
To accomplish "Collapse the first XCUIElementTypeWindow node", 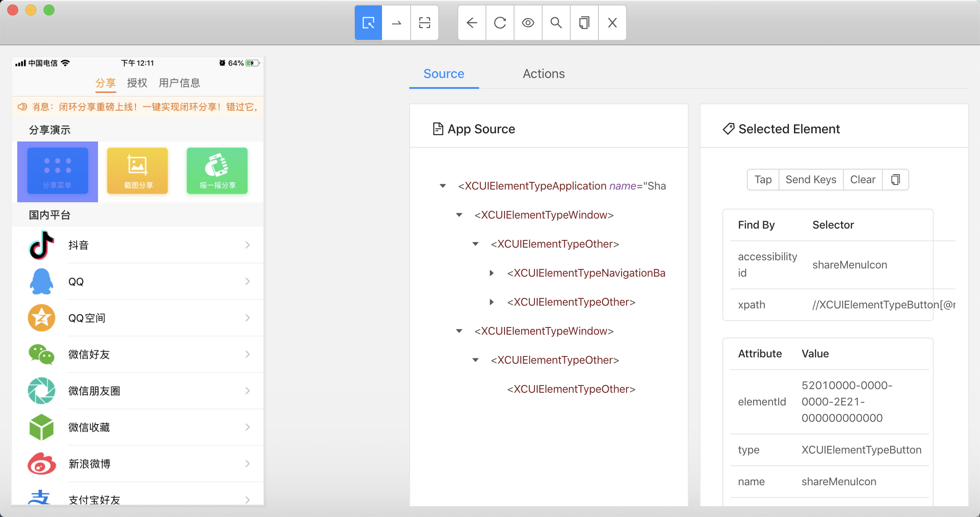I will click(459, 215).
